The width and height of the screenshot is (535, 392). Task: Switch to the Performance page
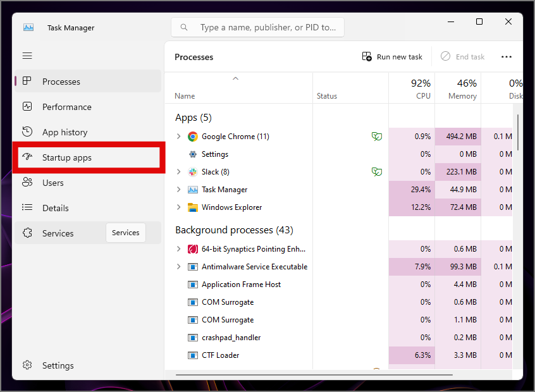88,107
